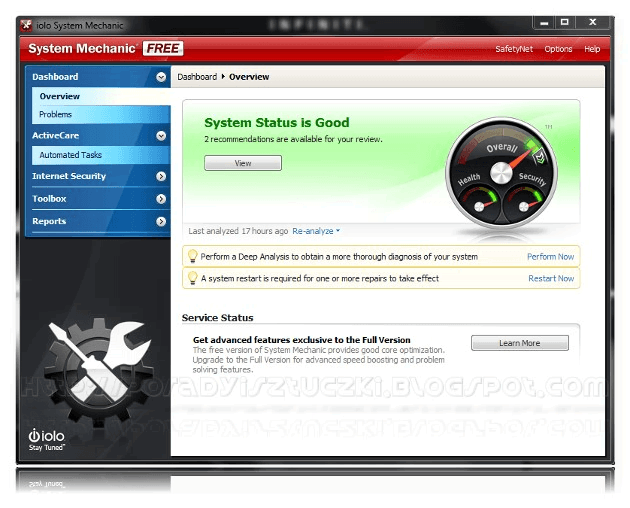Expand the Reports section arrow
630x508 pixels.
click(161, 221)
